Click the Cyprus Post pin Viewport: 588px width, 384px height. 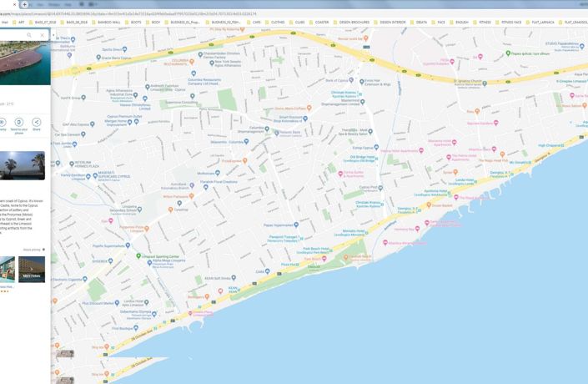(x=380, y=188)
